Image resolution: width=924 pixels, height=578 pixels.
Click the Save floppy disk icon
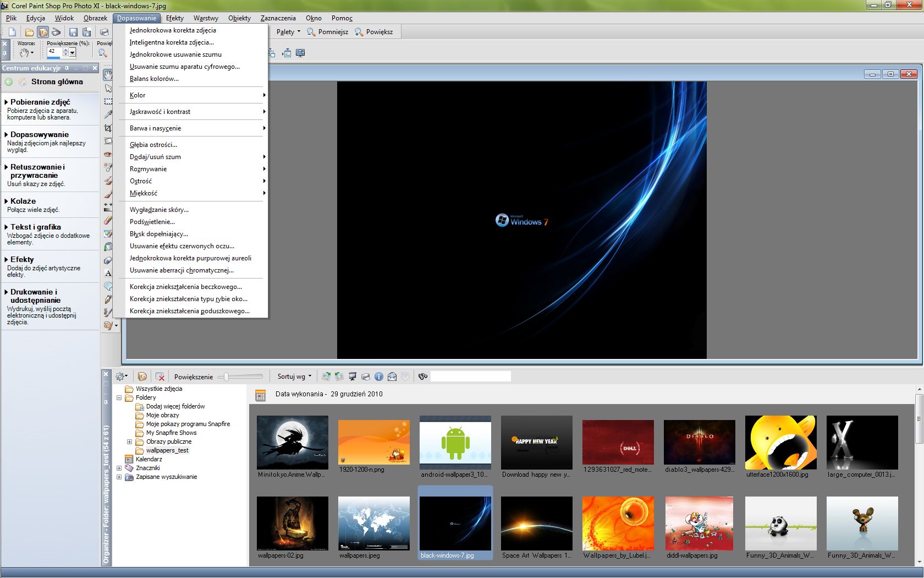coord(73,32)
